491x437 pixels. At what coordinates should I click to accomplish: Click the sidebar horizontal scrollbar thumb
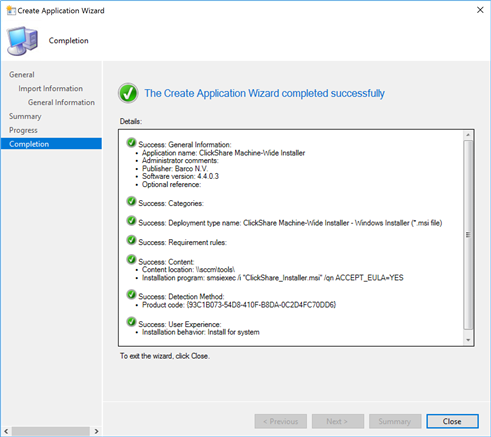pos(51,431)
